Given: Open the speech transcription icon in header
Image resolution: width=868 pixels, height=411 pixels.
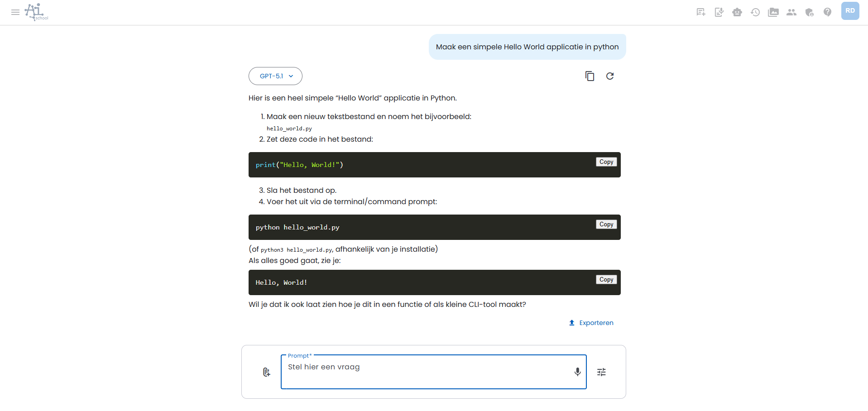Looking at the screenshot, I should coord(719,12).
